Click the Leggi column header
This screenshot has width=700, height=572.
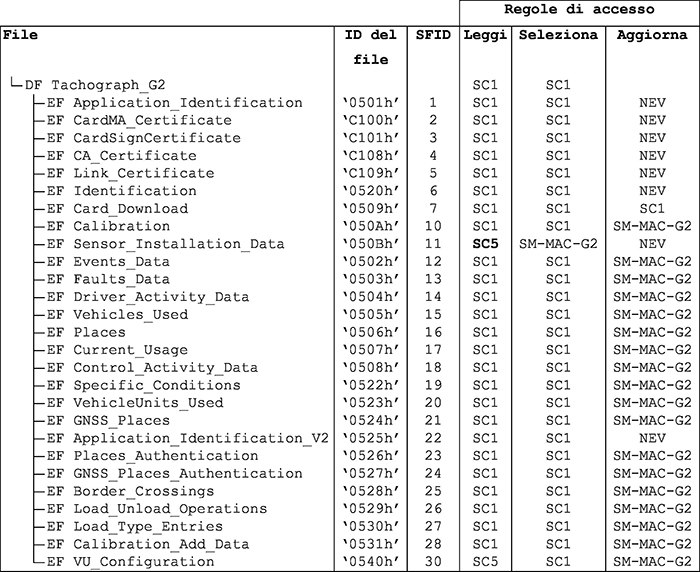tap(485, 35)
